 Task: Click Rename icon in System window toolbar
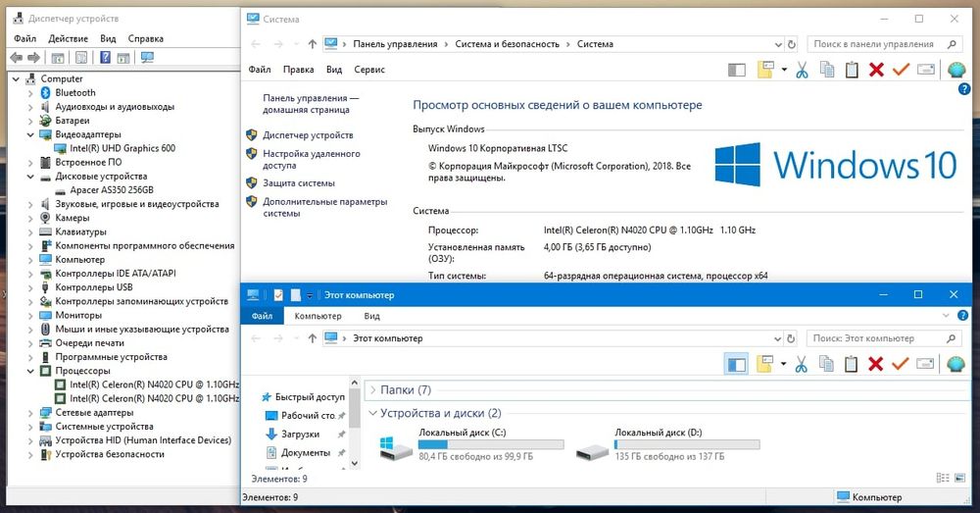[926, 70]
